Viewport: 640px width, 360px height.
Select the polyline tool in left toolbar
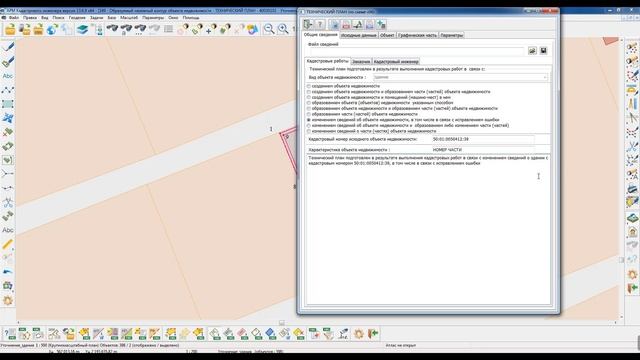(x=8, y=90)
